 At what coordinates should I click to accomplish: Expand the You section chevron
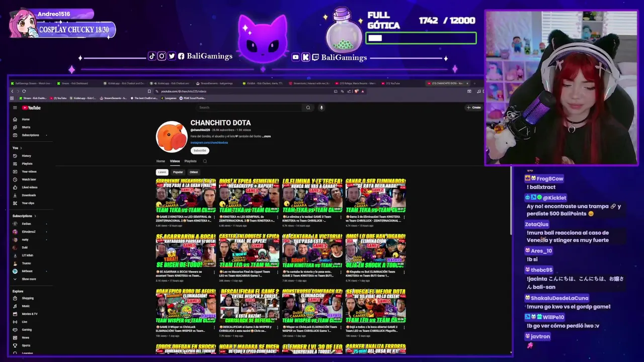coord(21,148)
